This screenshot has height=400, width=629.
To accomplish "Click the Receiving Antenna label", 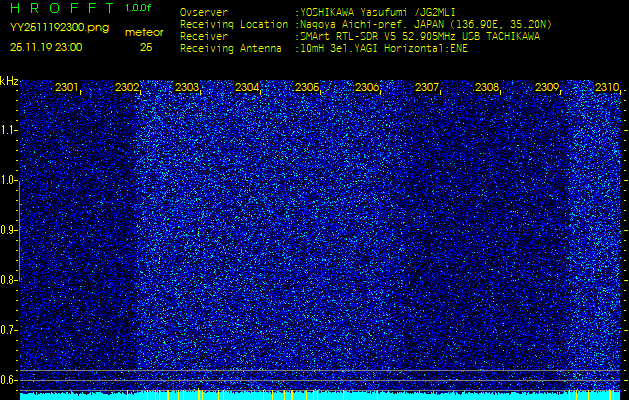I will (231, 49).
